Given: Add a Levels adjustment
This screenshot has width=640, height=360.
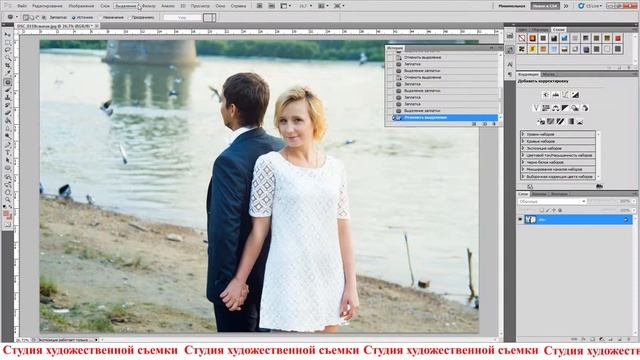Looking at the screenshot, I should pyautogui.click(x=556, y=95).
